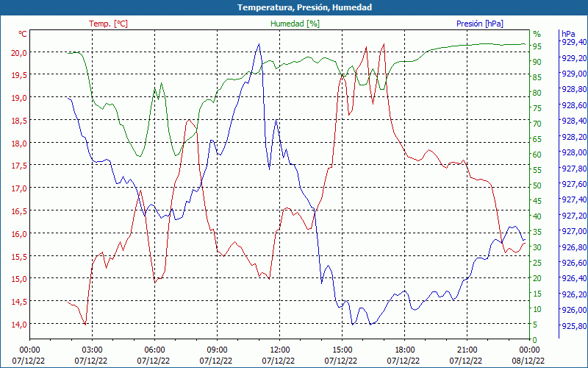Viewport: 588px width, 368px height.
Task: Click the '17,5' temperature axis value
Action: pyautogui.click(x=19, y=166)
